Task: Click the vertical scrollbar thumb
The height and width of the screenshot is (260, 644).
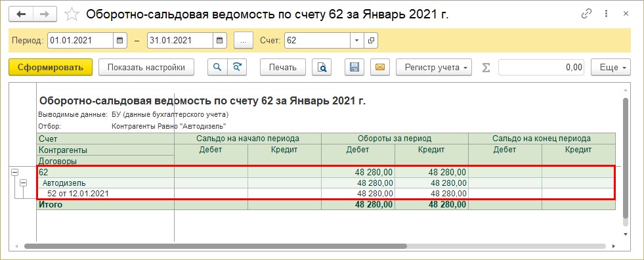Action: point(626,158)
